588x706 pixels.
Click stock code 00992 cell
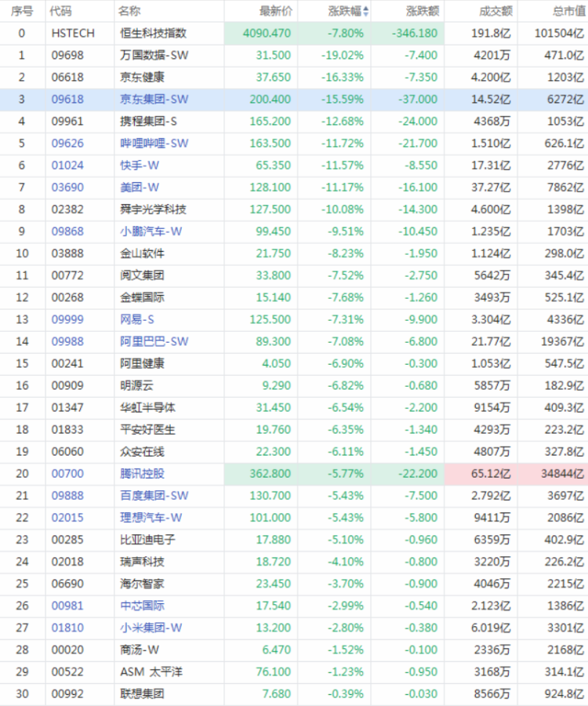[67, 694]
